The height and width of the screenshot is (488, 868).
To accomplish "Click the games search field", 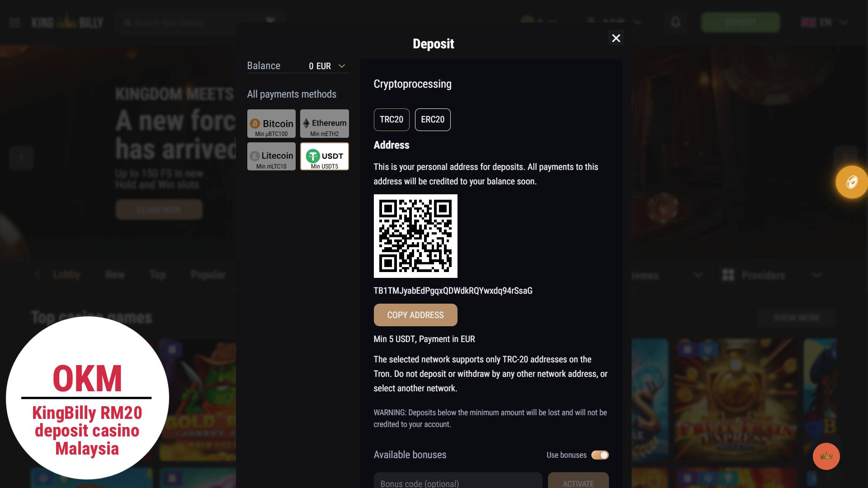I will [199, 22].
